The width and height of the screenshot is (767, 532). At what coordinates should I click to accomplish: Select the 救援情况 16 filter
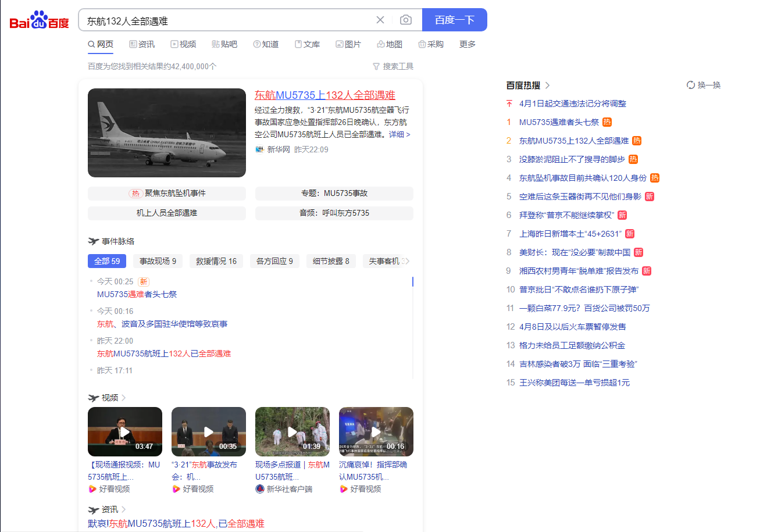(x=216, y=261)
